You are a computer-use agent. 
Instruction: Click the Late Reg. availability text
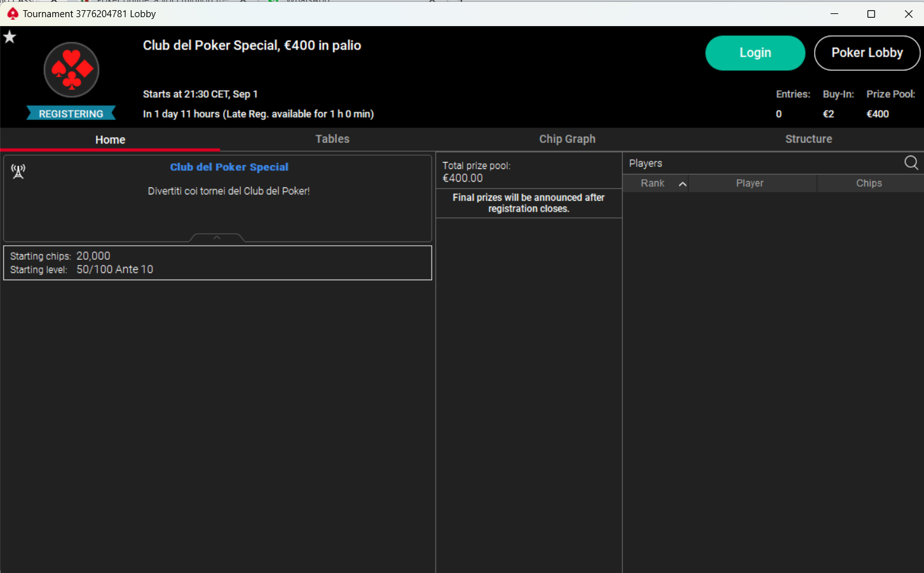[x=298, y=114]
